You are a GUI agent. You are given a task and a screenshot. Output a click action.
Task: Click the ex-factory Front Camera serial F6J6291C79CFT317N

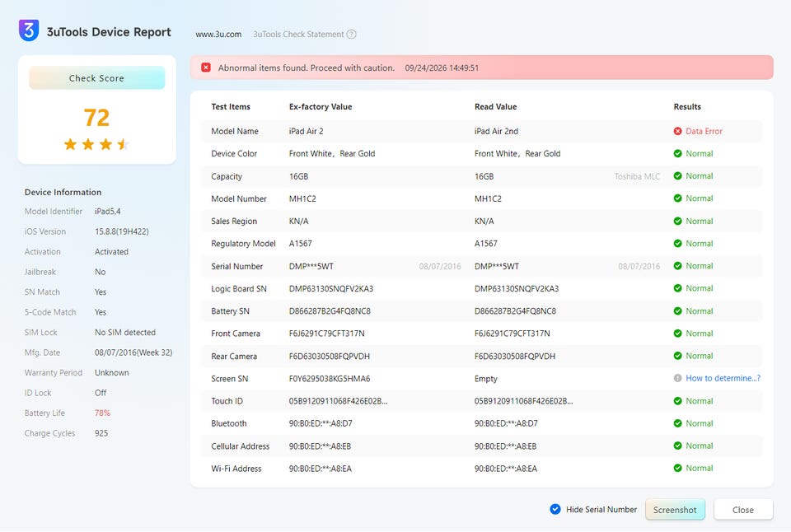(327, 334)
